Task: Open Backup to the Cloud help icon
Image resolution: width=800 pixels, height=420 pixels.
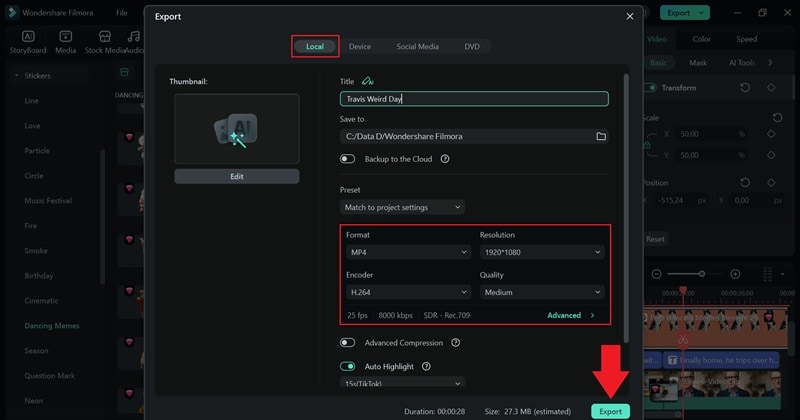Action: point(445,159)
